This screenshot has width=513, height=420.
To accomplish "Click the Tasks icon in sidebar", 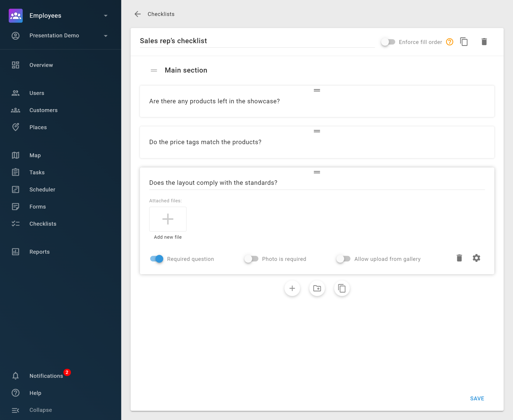I will tap(15, 172).
